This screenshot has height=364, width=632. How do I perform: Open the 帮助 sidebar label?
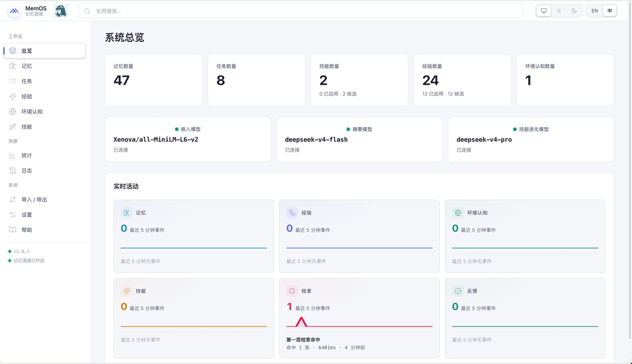pos(27,230)
